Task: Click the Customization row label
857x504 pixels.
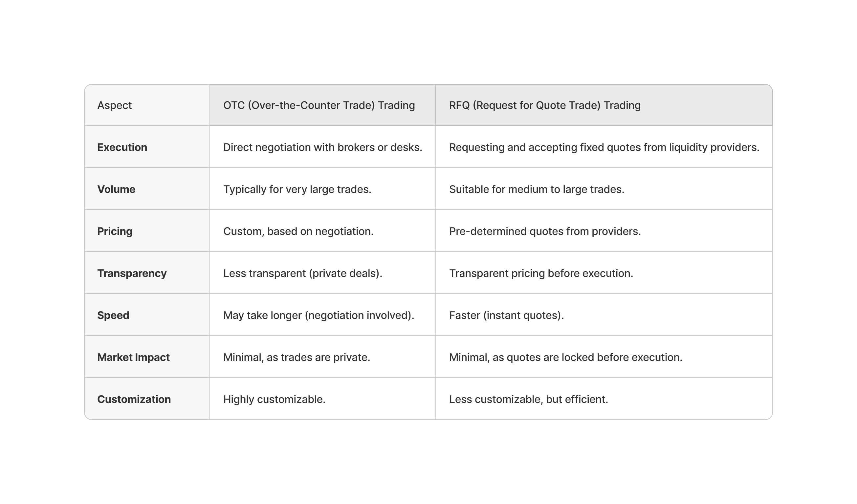Action: 134,399
